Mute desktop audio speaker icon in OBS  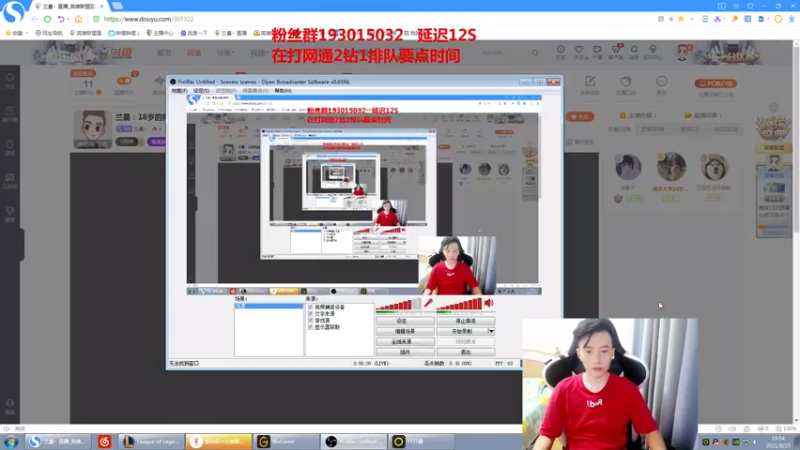click(489, 303)
